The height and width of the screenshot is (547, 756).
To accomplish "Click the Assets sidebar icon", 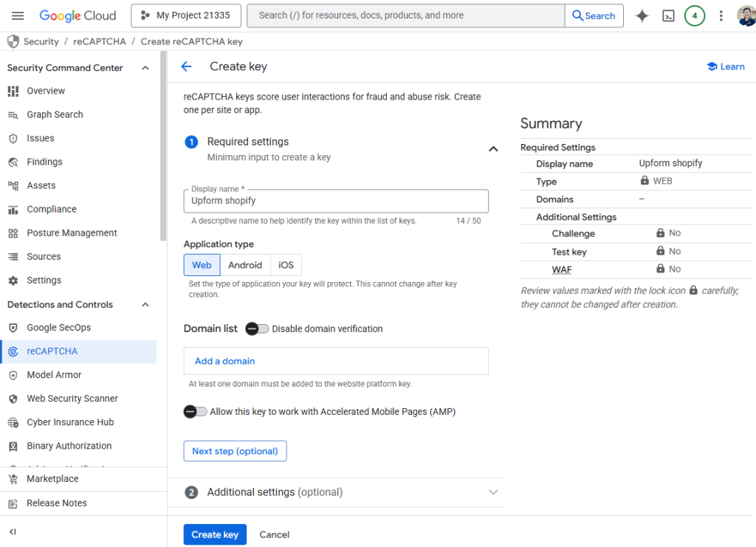I will [13, 185].
